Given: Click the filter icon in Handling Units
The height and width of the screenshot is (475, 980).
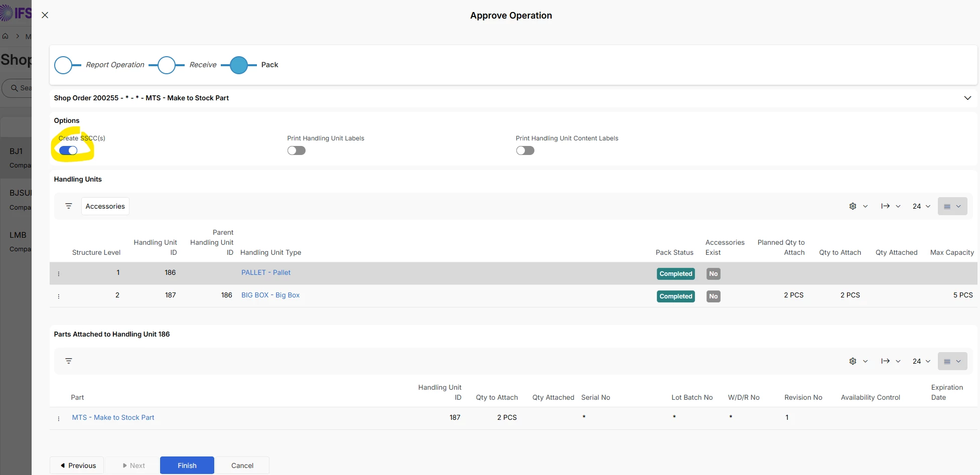Looking at the screenshot, I should click(x=69, y=206).
